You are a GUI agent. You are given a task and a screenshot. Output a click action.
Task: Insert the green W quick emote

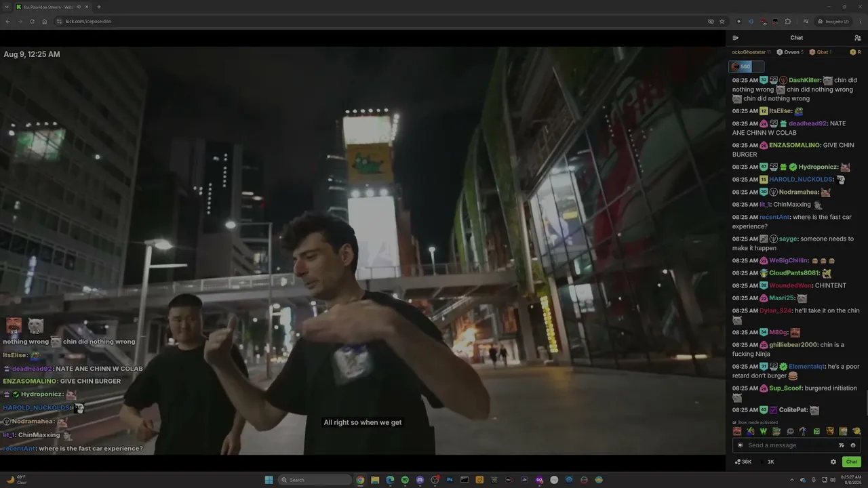pyautogui.click(x=764, y=431)
